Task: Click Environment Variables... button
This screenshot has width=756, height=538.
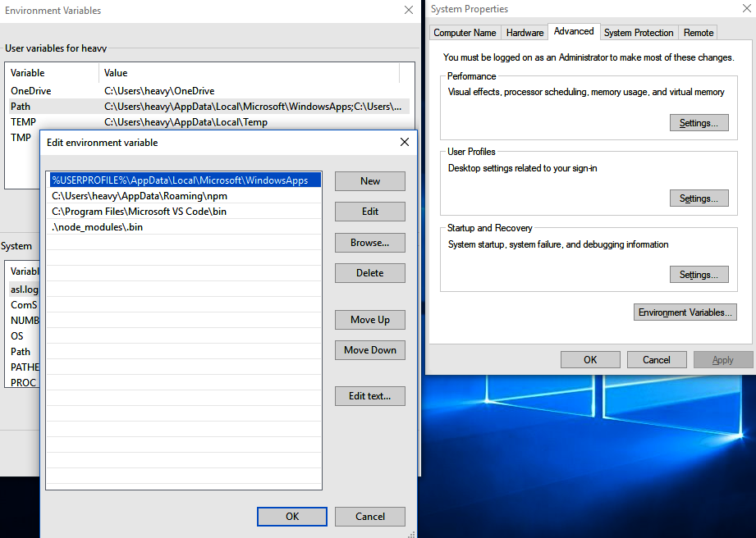Action: click(x=685, y=312)
